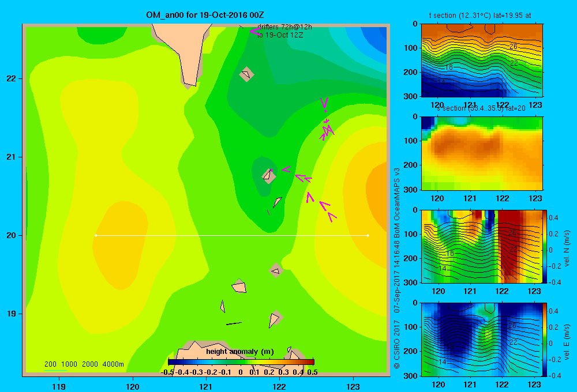Select the "vel. N (m/s)" axis label
This screenshot has height=392, width=577.
point(567,248)
